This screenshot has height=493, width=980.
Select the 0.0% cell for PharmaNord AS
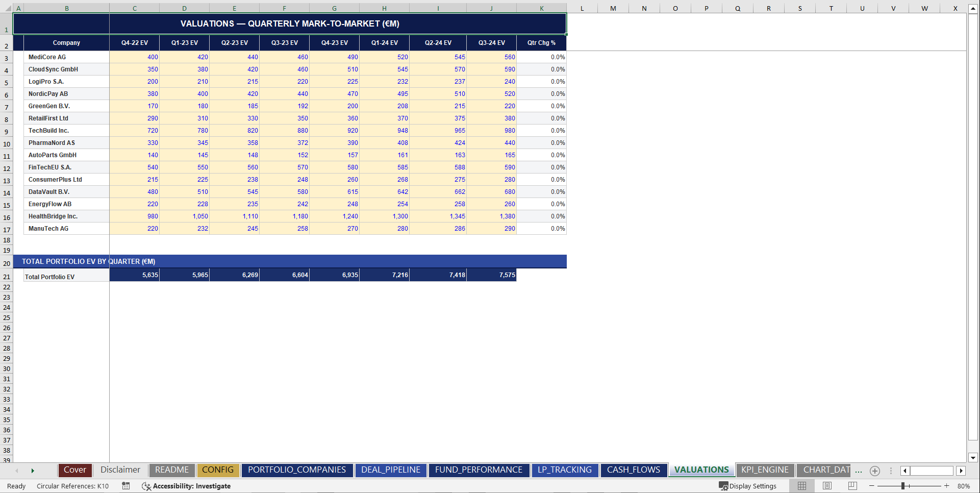click(542, 143)
